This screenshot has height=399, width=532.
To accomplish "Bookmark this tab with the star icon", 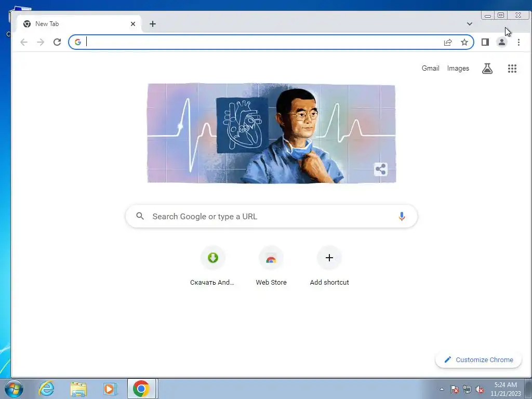I will 464,42.
